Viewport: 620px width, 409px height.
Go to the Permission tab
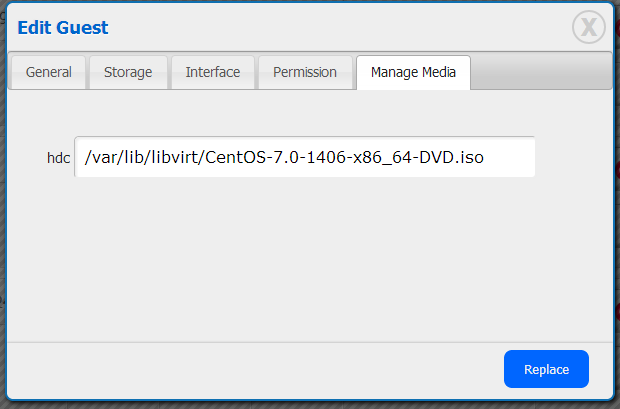coord(304,73)
